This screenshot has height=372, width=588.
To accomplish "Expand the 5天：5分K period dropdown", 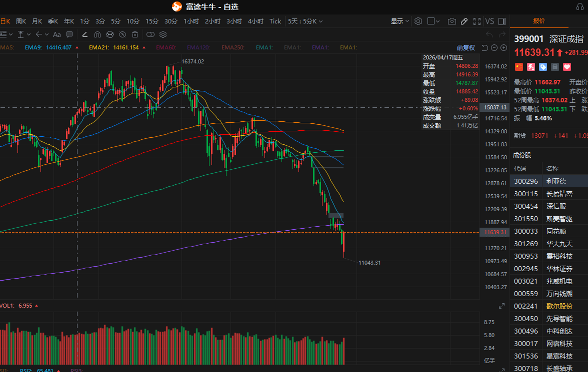I will pyautogui.click(x=305, y=21).
